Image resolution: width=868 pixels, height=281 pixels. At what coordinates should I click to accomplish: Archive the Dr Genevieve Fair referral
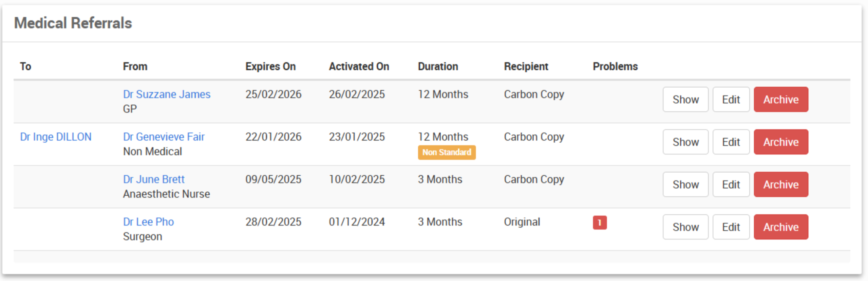click(x=781, y=142)
